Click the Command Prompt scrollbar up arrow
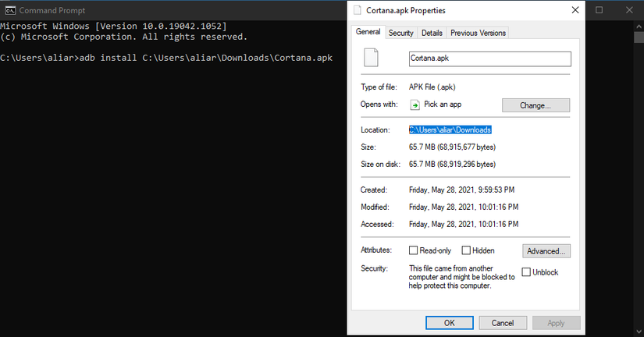 click(x=639, y=26)
